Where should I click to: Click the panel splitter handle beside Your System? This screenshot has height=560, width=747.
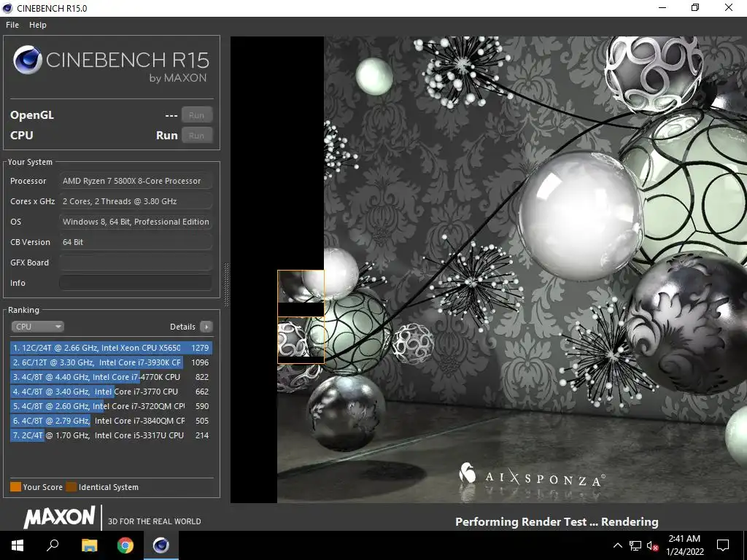click(x=226, y=284)
